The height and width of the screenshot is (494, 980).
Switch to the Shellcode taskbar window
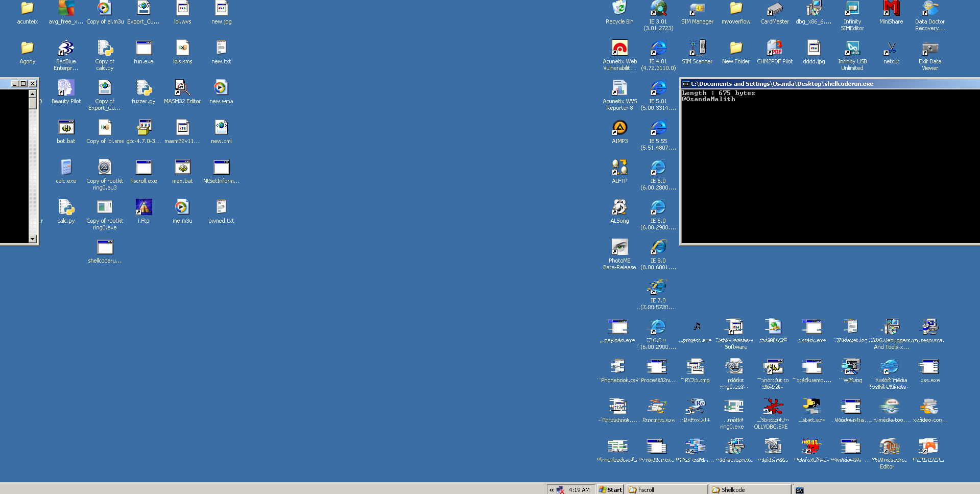750,489
